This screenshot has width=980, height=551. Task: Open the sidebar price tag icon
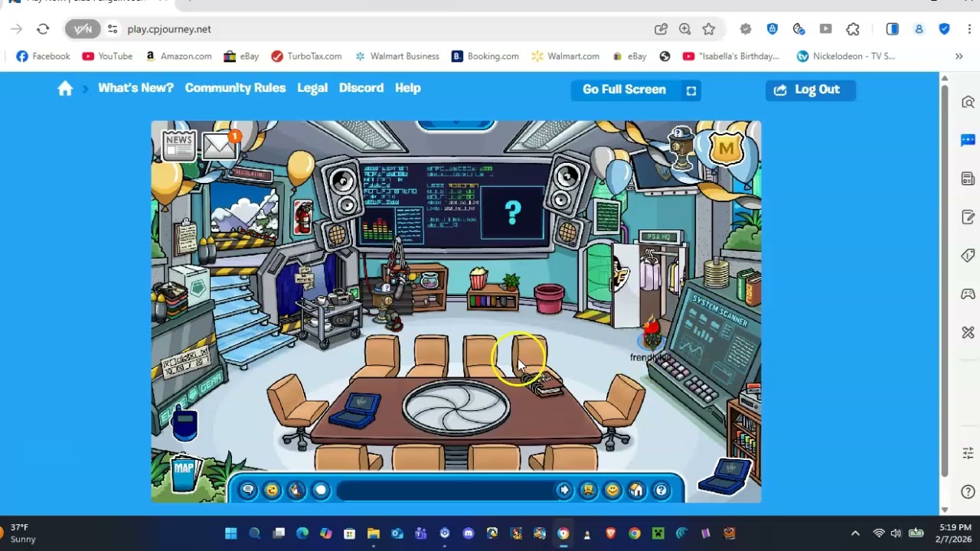968,256
